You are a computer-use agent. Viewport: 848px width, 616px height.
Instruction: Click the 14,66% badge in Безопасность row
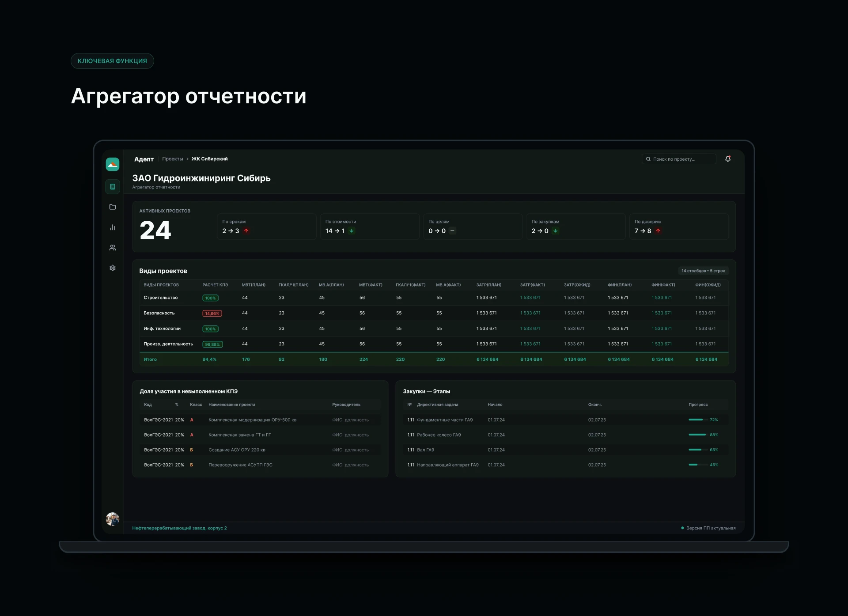pos(212,314)
